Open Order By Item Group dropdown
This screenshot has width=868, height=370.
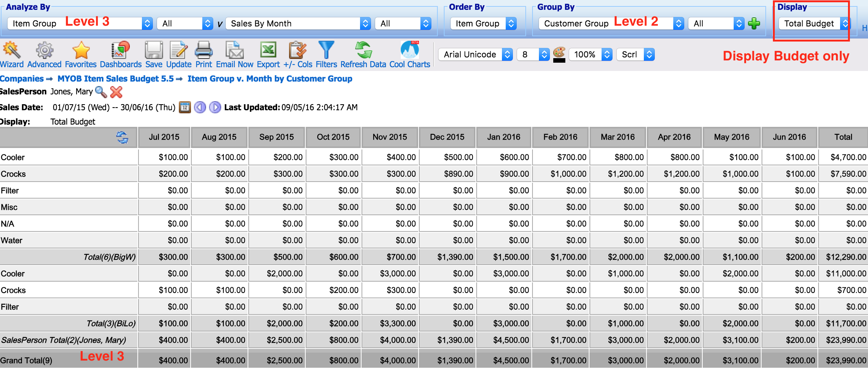tap(483, 23)
